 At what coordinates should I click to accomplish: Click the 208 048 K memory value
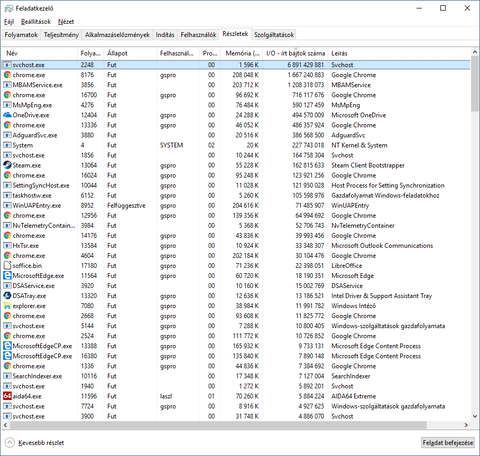(245, 75)
